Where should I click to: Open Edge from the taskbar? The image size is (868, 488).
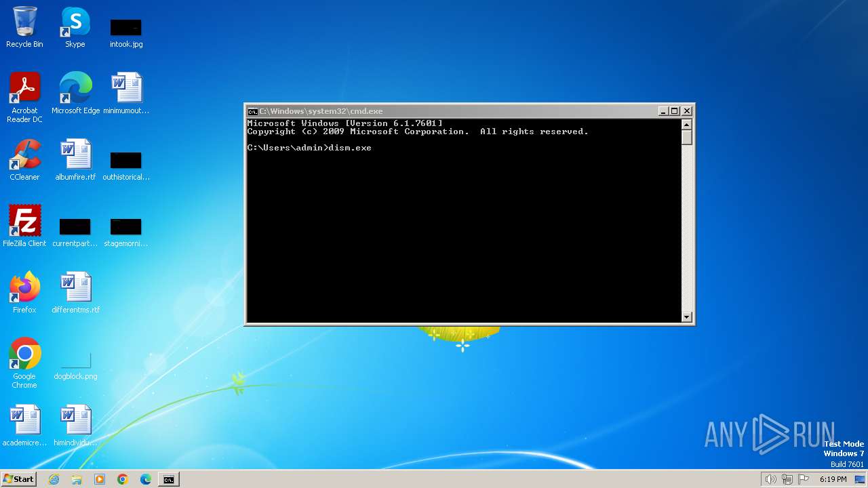click(146, 479)
